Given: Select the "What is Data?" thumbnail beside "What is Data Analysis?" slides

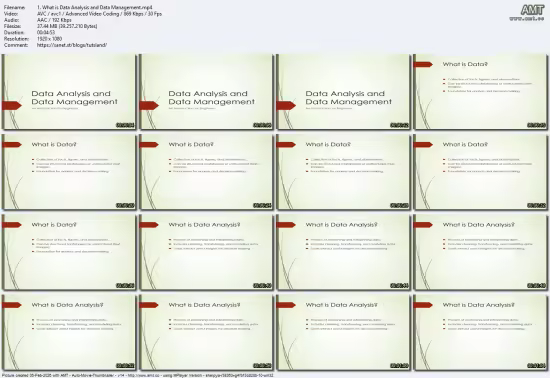Looking at the screenshot, I should tap(69, 252).
